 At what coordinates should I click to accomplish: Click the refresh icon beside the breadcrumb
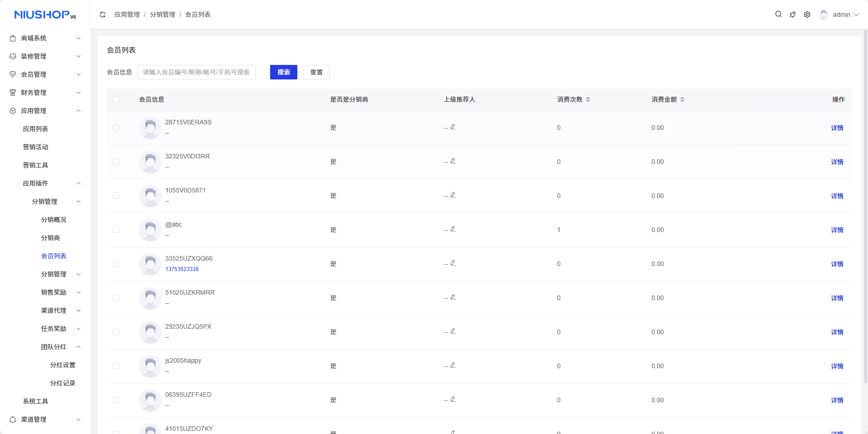click(103, 15)
